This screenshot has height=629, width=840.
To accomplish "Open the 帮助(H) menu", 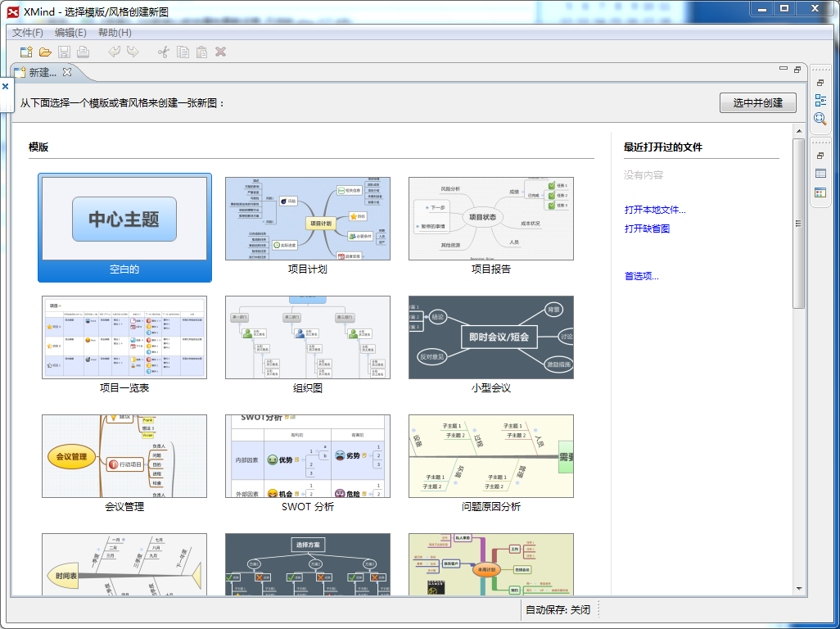I will coord(115,33).
